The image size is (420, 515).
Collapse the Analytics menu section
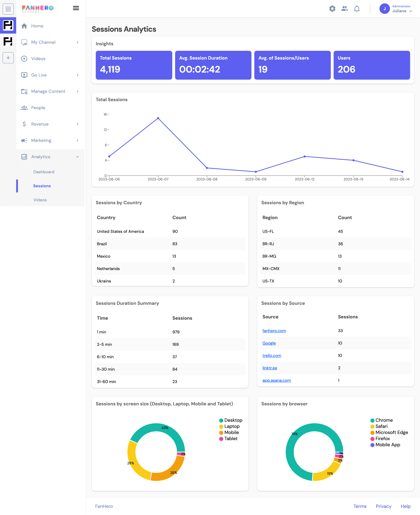pyautogui.click(x=77, y=157)
